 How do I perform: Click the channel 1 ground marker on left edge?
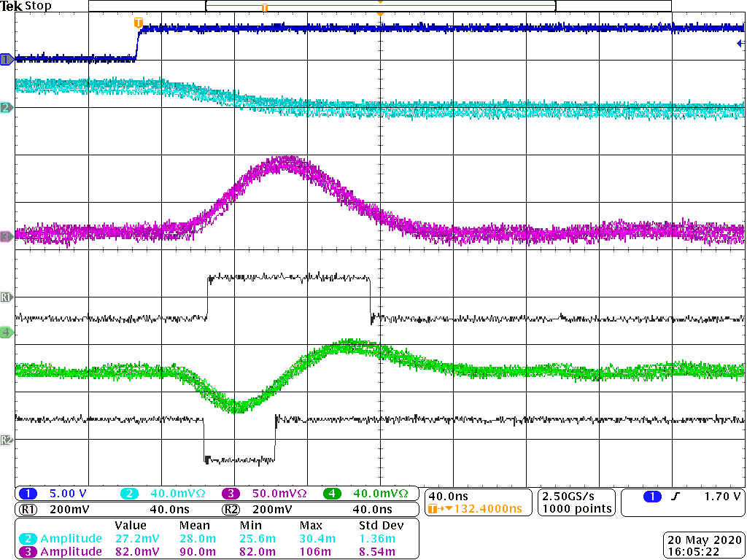[x=7, y=60]
